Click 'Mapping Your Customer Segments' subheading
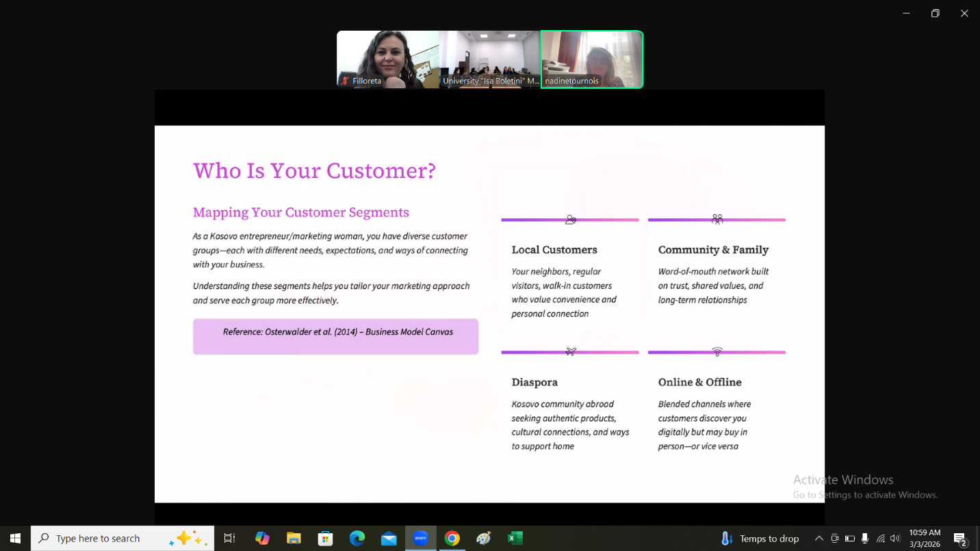The image size is (980, 551). (301, 212)
